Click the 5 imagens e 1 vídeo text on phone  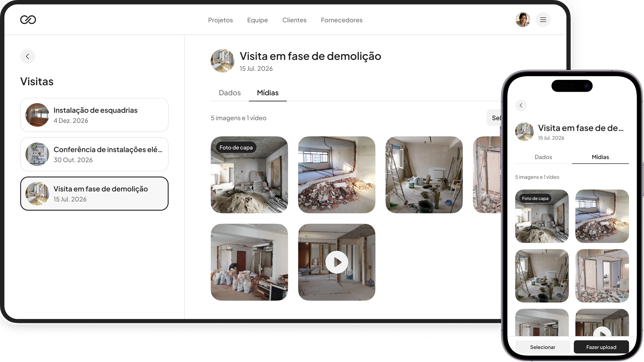(x=537, y=177)
